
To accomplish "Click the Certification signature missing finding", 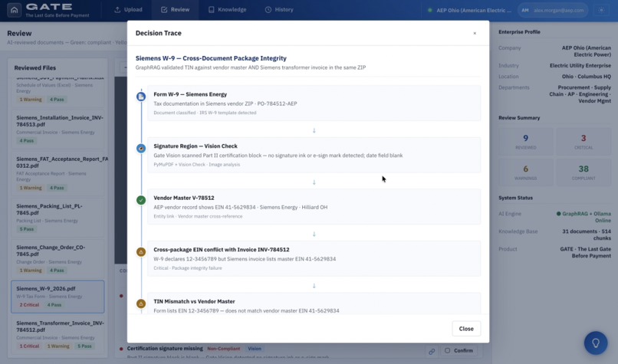I will 165,349.
